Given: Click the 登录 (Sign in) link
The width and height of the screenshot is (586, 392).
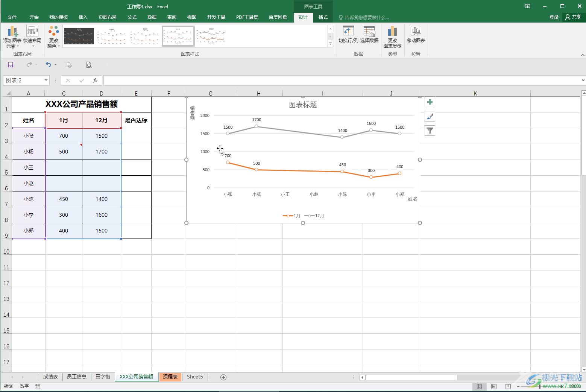Looking at the screenshot, I should pyautogui.click(x=554, y=17).
